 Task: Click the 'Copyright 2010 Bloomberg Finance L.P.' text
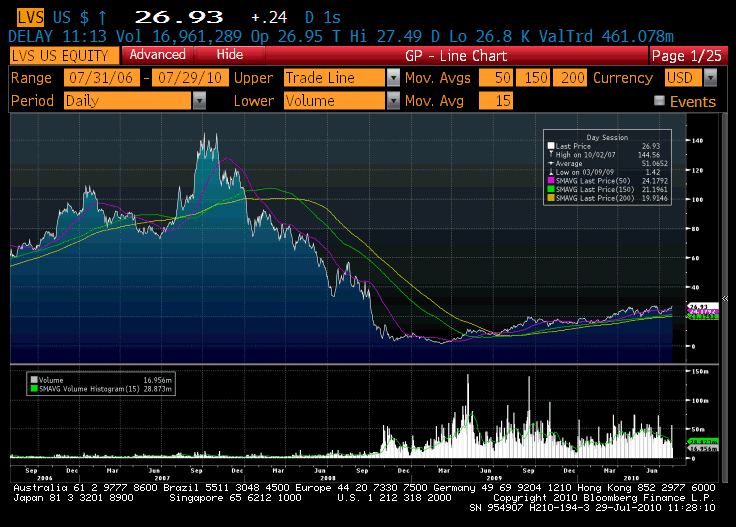(604, 497)
